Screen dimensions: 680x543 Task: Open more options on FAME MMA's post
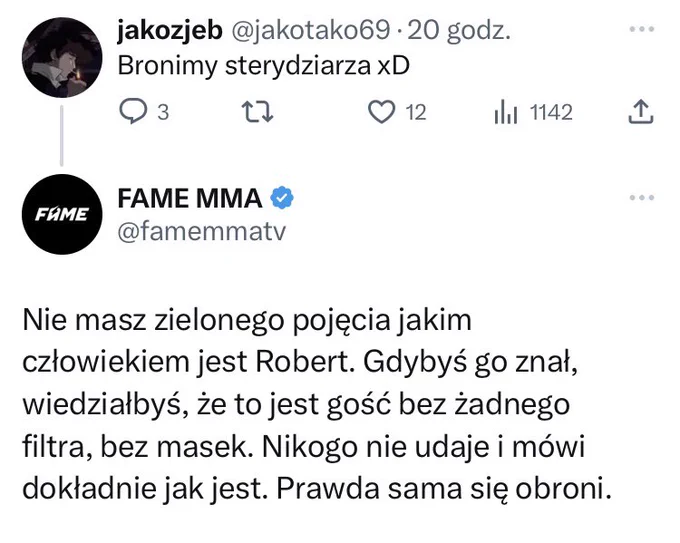point(640,198)
